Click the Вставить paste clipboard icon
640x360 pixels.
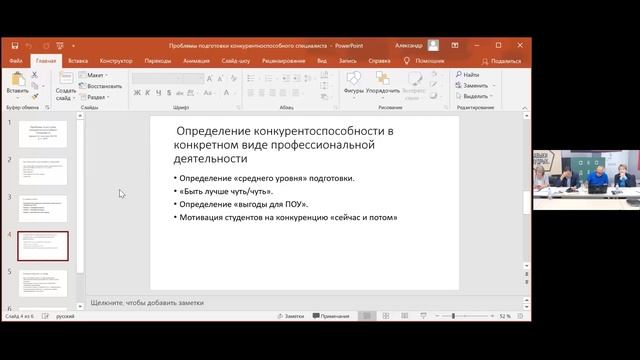(18, 79)
